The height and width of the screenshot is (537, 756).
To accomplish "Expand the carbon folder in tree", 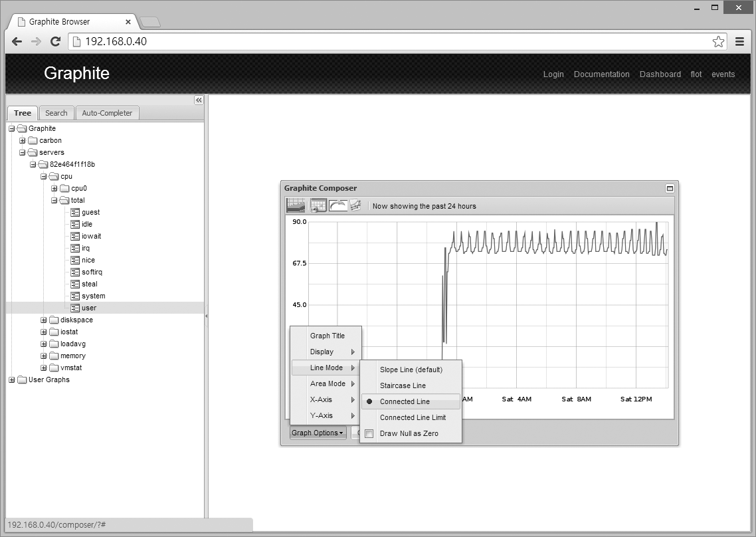I will point(23,141).
